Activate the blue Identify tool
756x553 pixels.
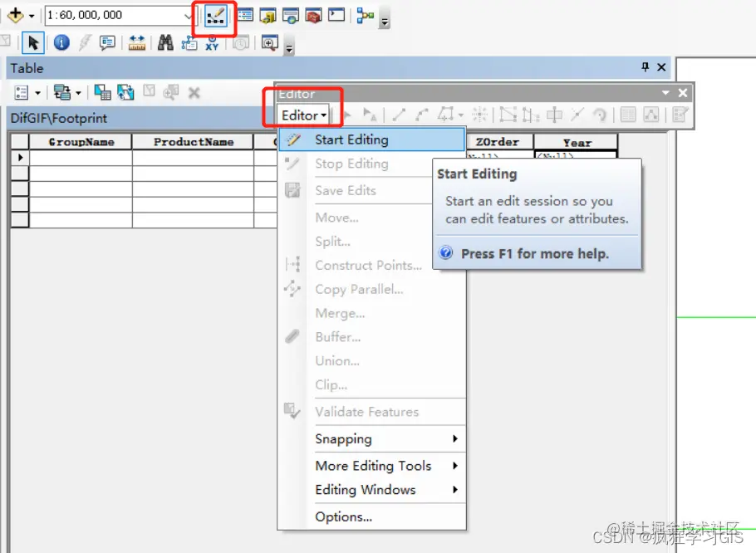point(61,43)
